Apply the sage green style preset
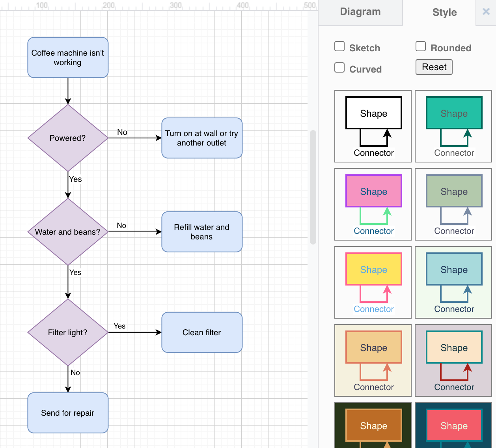The image size is (496, 448). coord(453,204)
